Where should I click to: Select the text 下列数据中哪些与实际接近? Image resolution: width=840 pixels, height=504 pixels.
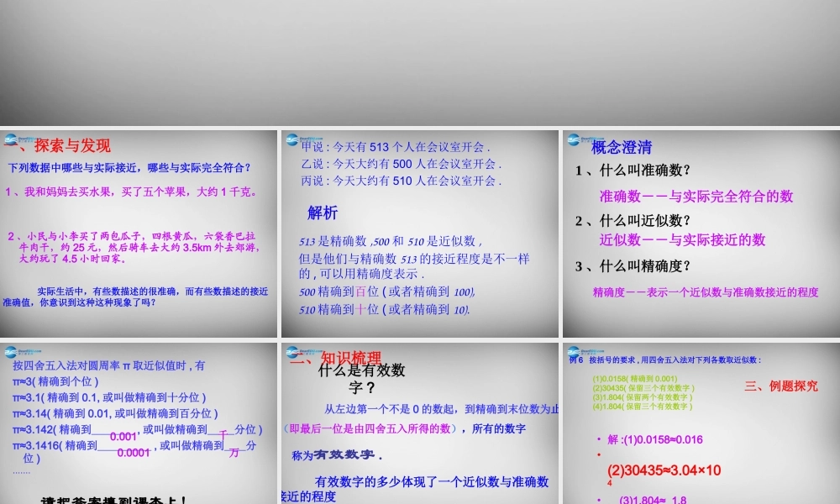pos(71,168)
